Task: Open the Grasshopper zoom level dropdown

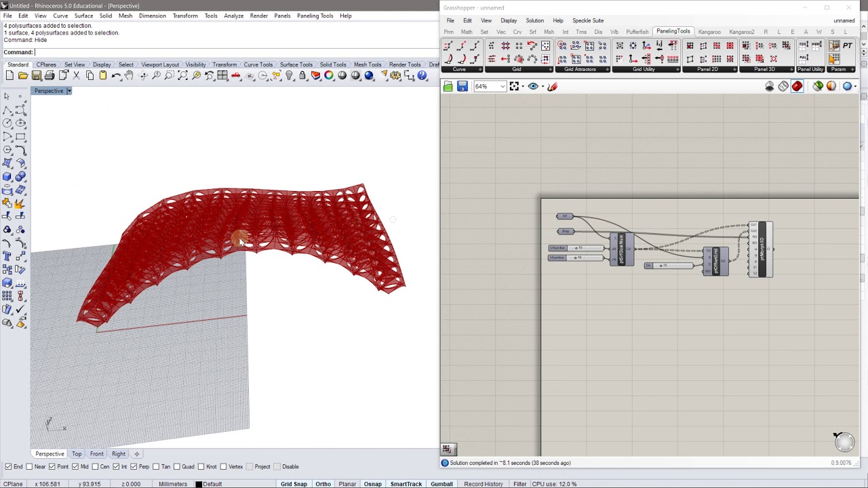Action: (x=502, y=86)
